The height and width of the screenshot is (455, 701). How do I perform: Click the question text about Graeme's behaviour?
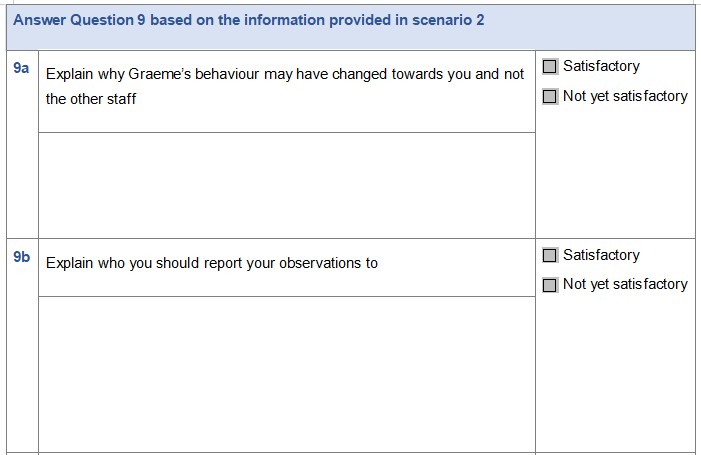[x=285, y=75]
